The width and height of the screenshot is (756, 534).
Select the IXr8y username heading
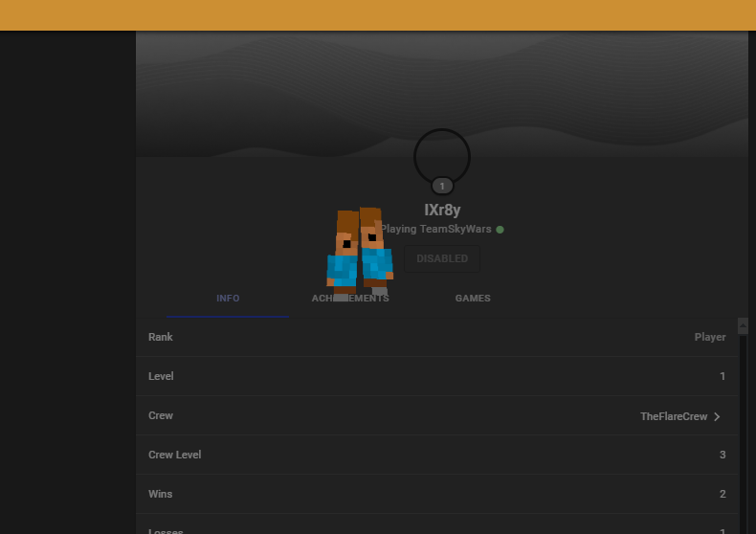tap(442, 211)
